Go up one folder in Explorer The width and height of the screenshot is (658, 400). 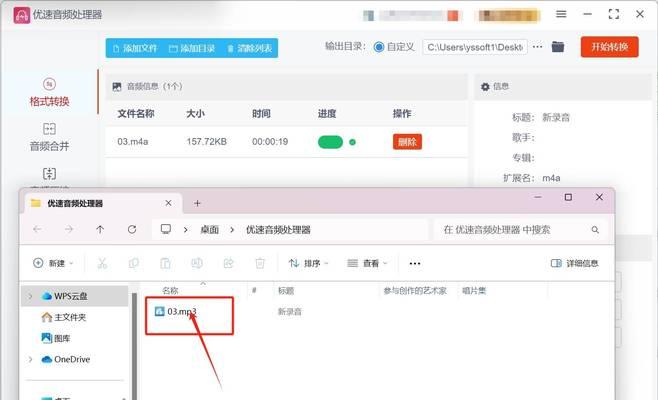pyautogui.click(x=100, y=230)
